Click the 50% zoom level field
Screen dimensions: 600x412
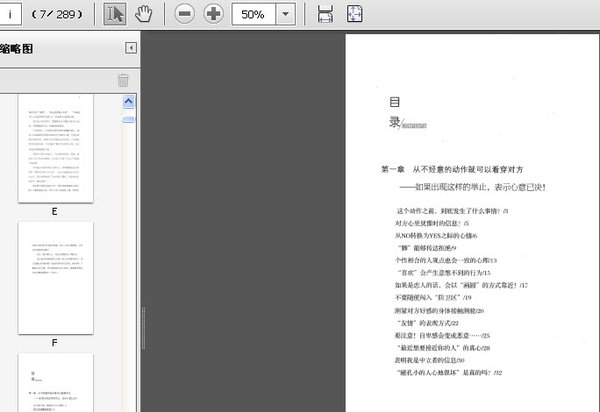(253, 14)
